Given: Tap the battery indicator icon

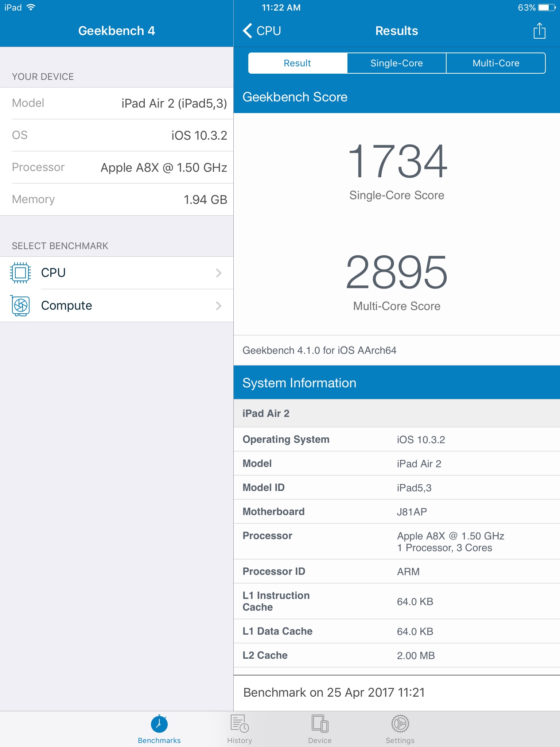Looking at the screenshot, I should click(x=547, y=7).
